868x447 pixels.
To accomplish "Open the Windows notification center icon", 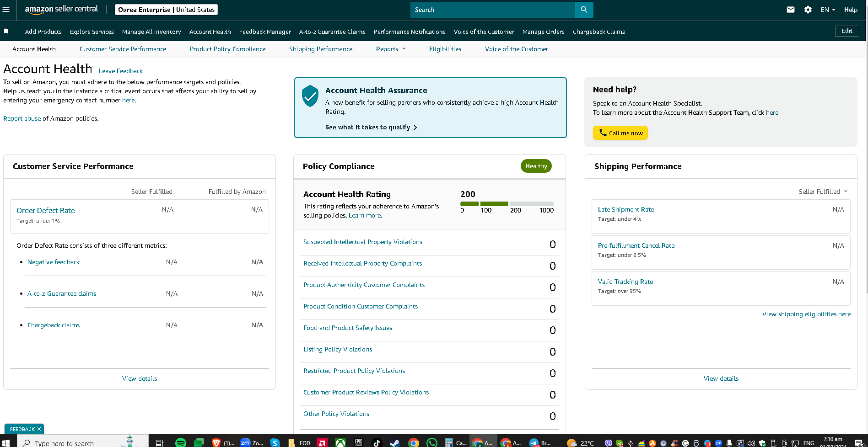I will [858, 443].
